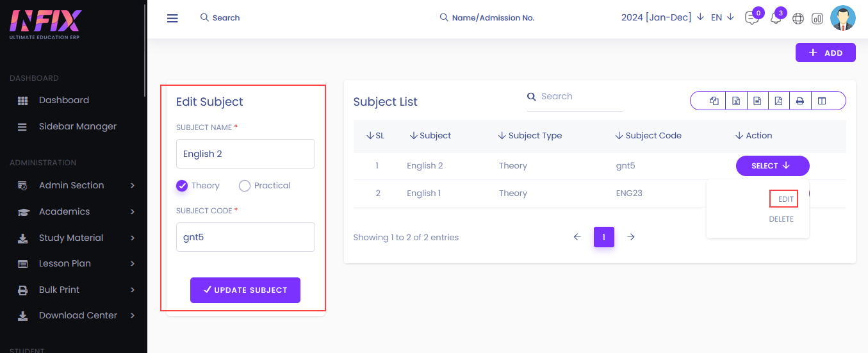The image size is (868, 353).
Task: Click the Subject Code input field
Action: (245, 237)
